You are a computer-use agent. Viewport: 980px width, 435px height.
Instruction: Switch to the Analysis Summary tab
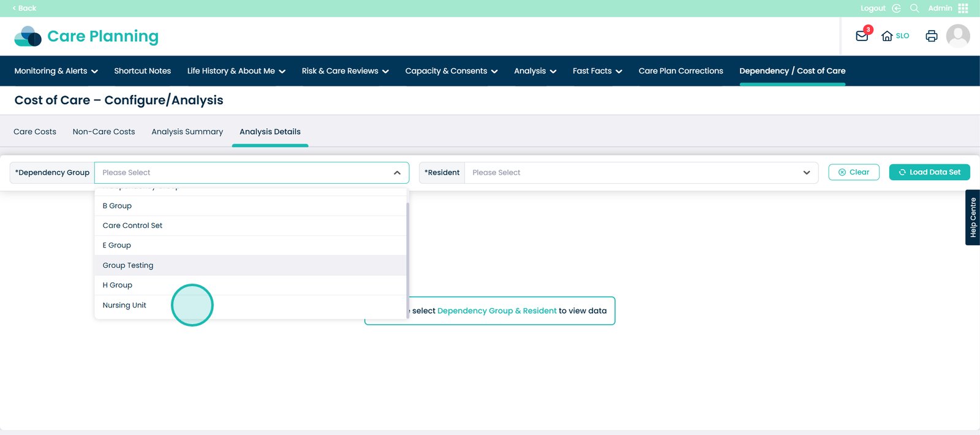[187, 132]
